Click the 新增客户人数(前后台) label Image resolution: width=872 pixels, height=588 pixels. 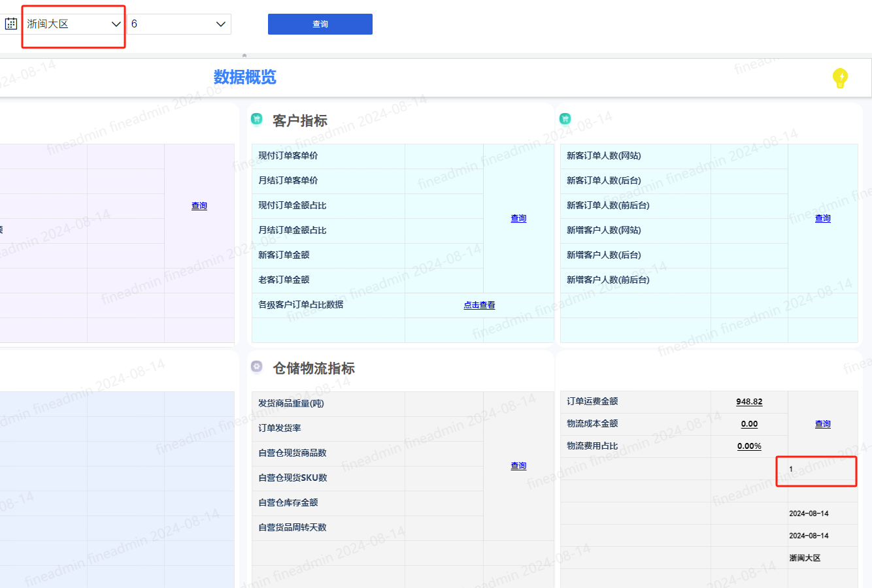(x=608, y=280)
